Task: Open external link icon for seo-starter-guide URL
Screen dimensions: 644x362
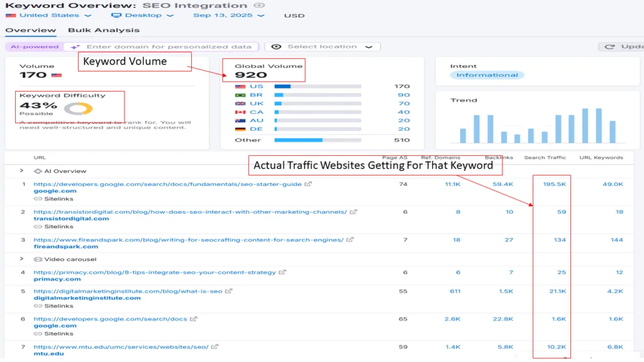Action: [308, 184]
